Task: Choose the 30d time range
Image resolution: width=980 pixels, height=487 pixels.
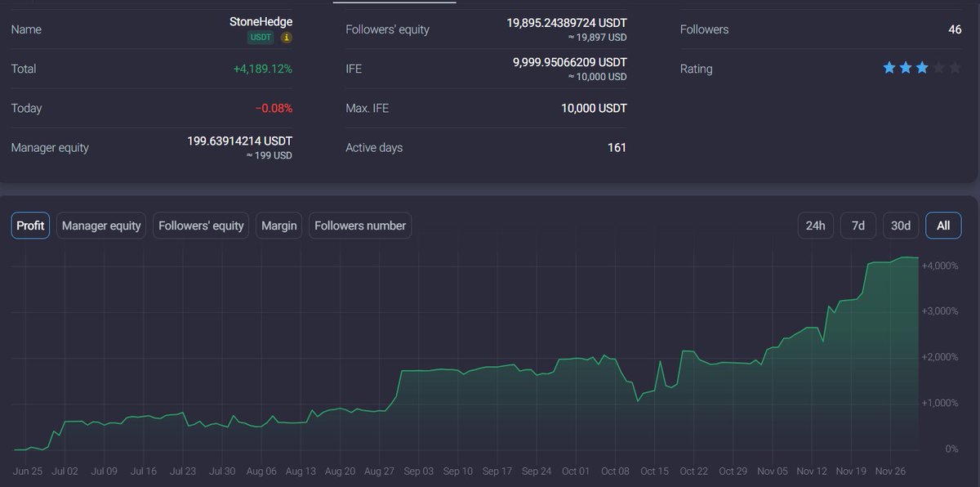Action: [900, 226]
